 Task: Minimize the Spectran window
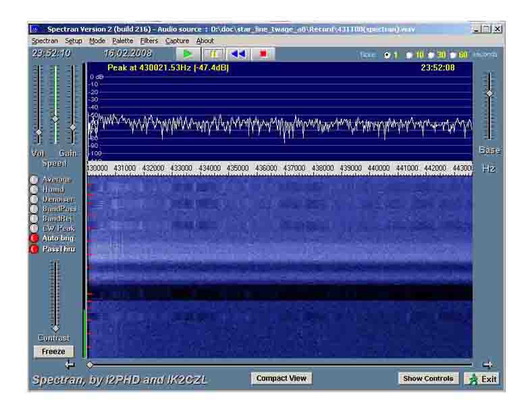pos(477,29)
